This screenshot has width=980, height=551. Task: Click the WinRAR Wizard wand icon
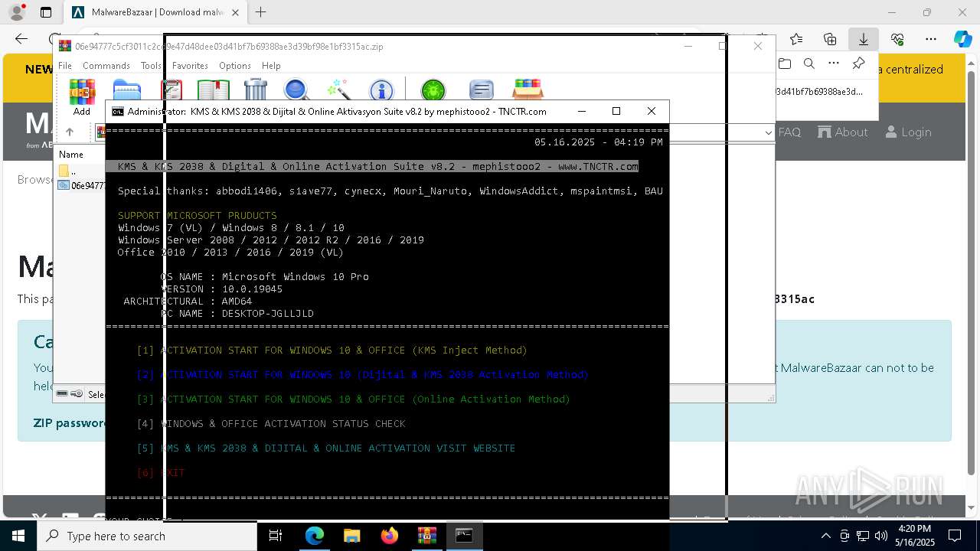pos(338,90)
